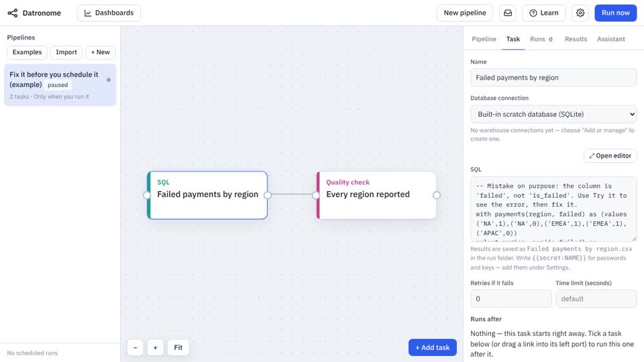Click the Dashboards chart icon button
644x362 pixels.
[x=109, y=13]
